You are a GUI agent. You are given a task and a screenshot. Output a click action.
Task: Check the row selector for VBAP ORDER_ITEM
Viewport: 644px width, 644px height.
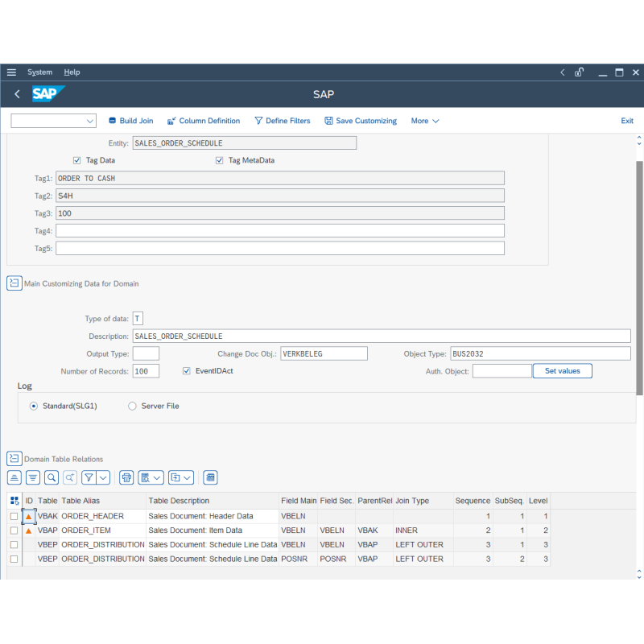pos(14,530)
